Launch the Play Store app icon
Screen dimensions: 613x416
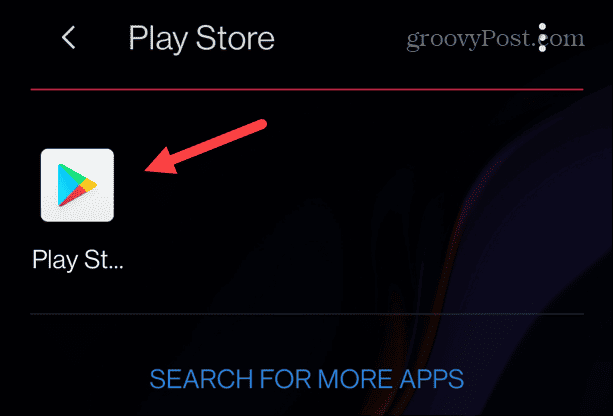point(77,185)
